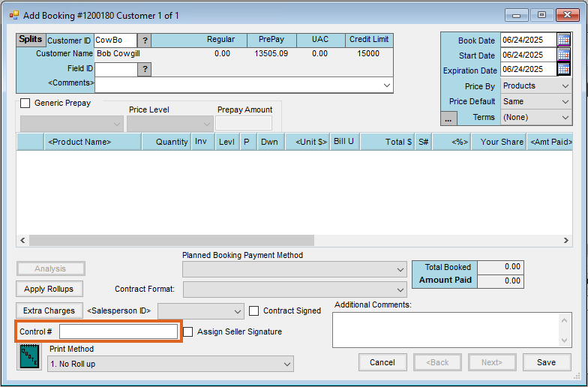This screenshot has height=387, width=588.
Task: Open the Expiration Date calendar picker
Action: click(x=564, y=69)
